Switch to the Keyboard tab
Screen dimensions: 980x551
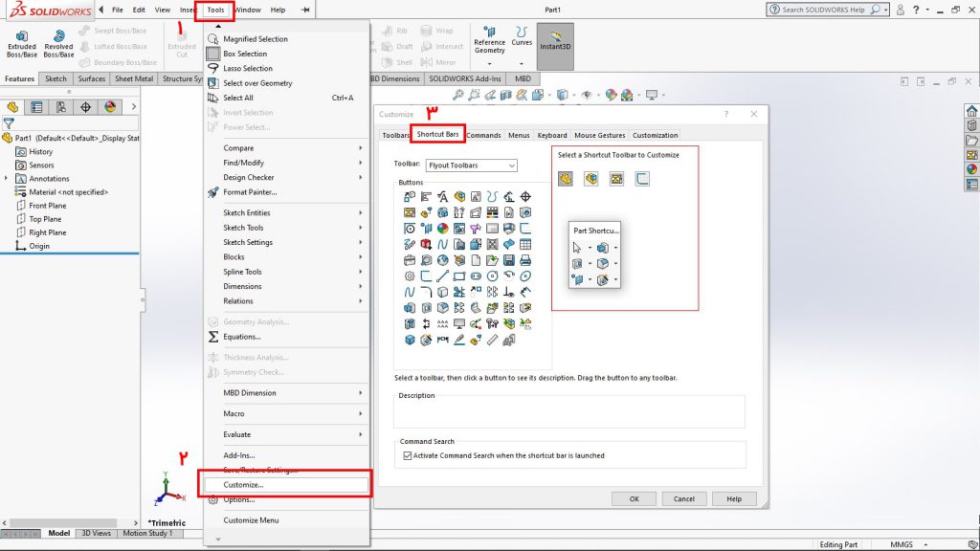(x=552, y=136)
